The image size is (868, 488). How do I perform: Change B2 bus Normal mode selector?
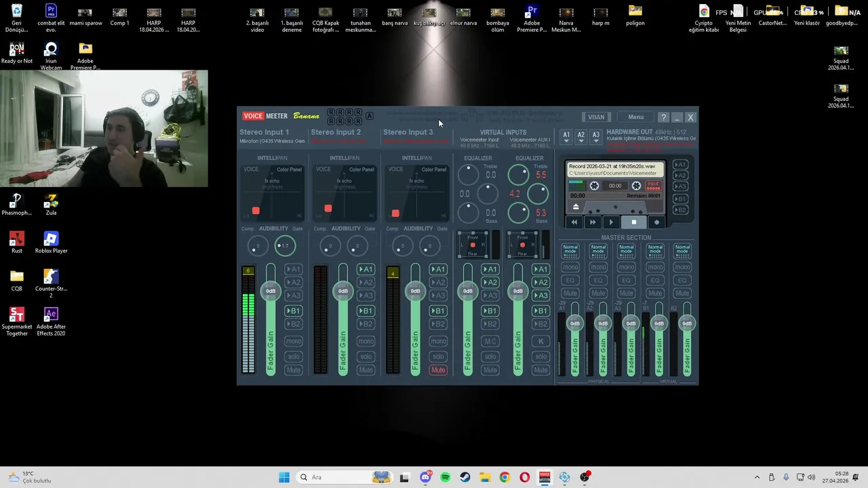click(683, 251)
